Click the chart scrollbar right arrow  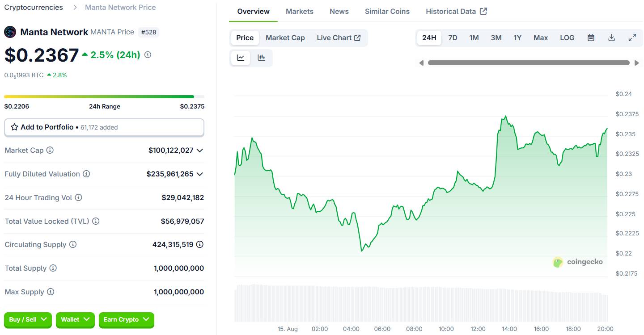point(637,63)
